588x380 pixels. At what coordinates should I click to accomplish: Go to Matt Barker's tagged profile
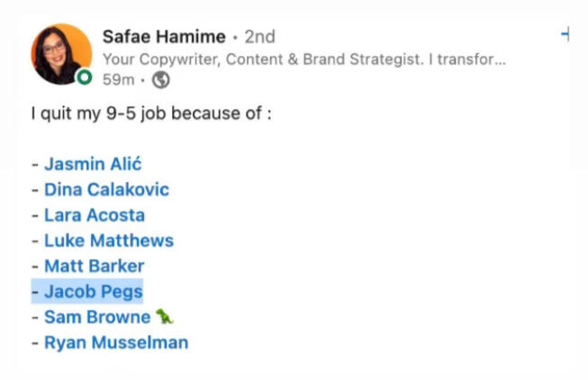(x=94, y=266)
